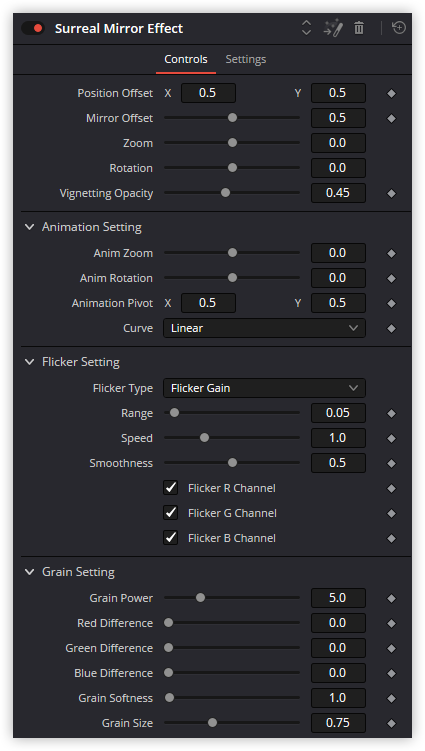425x751 pixels.
Task: Click the Position Offset X value field
Action: point(208,93)
